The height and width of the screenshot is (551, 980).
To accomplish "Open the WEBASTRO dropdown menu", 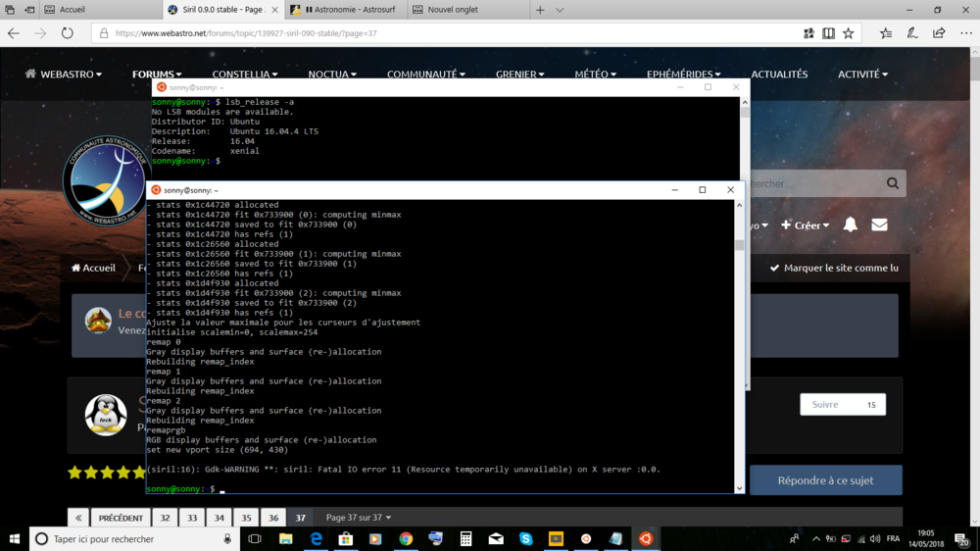I will coord(64,74).
